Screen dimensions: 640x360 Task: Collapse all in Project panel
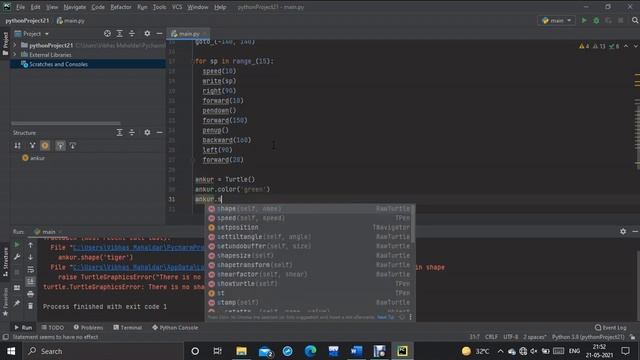click(x=131, y=33)
